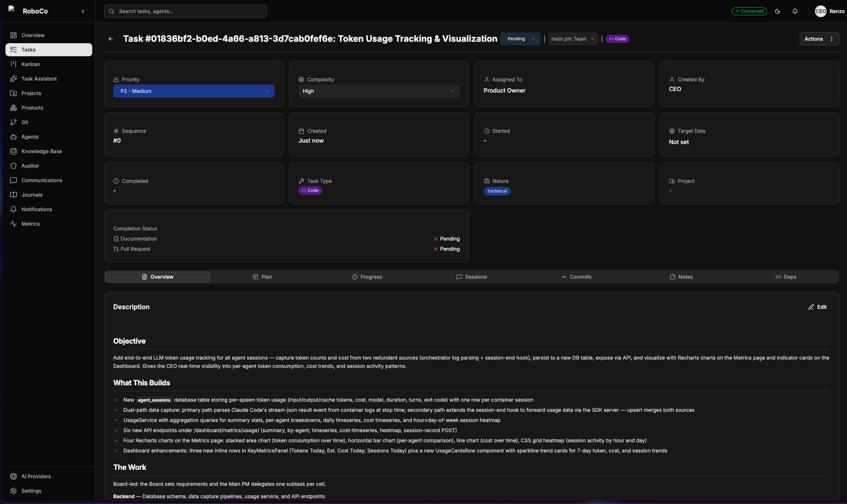The width and height of the screenshot is (847, 504).
Task: Open Settings from sidebar bottom
Action: (x=49, y=491)
